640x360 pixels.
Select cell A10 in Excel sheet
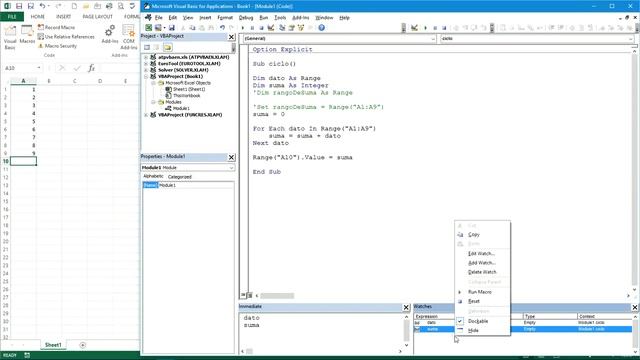(x=23, y=161)
